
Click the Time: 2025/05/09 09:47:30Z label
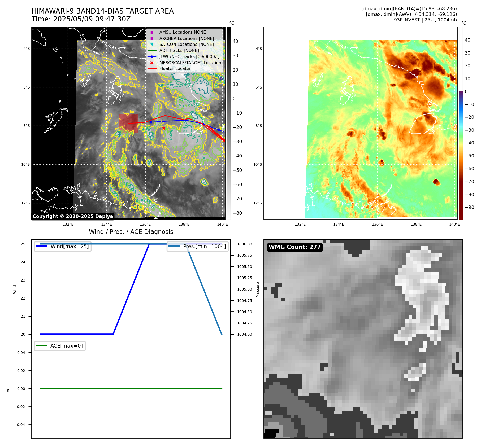click(81, 19)
